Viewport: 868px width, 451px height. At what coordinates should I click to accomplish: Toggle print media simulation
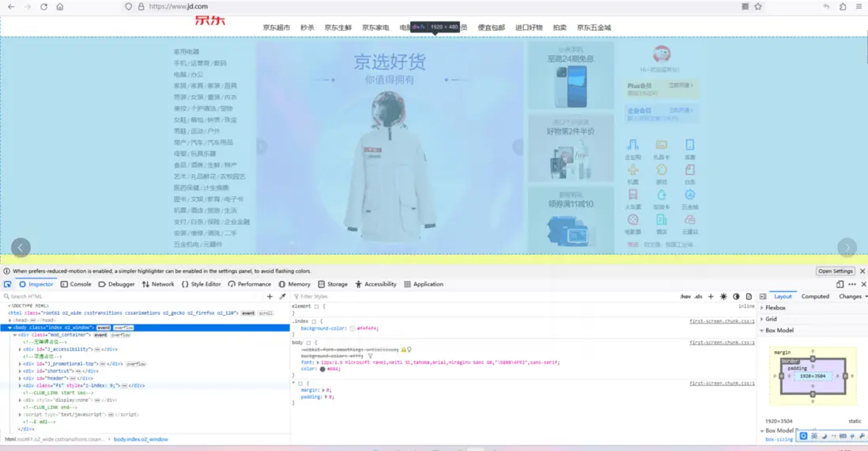pyautogui.click(x=749, y=297)
